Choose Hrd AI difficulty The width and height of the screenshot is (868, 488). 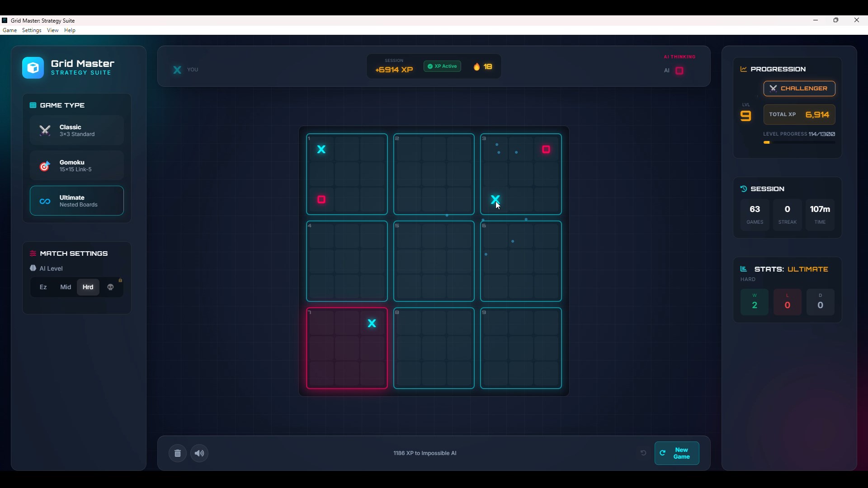tap(88, 287)
